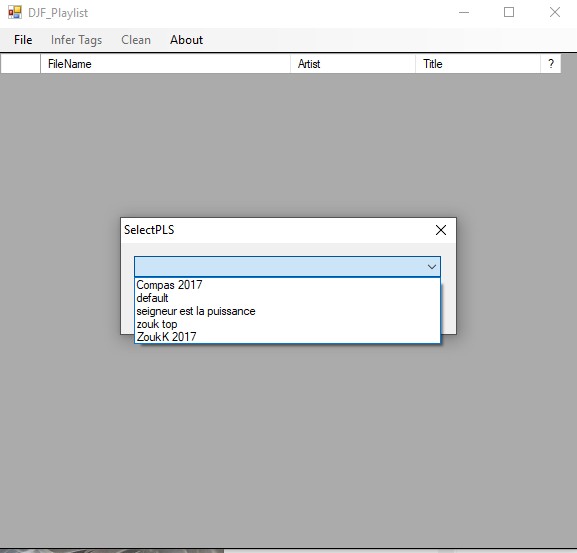Close the SelectPLS dialog
This screenshot has width=577, height=553.
pyautogui.click(x=440, y=230)
